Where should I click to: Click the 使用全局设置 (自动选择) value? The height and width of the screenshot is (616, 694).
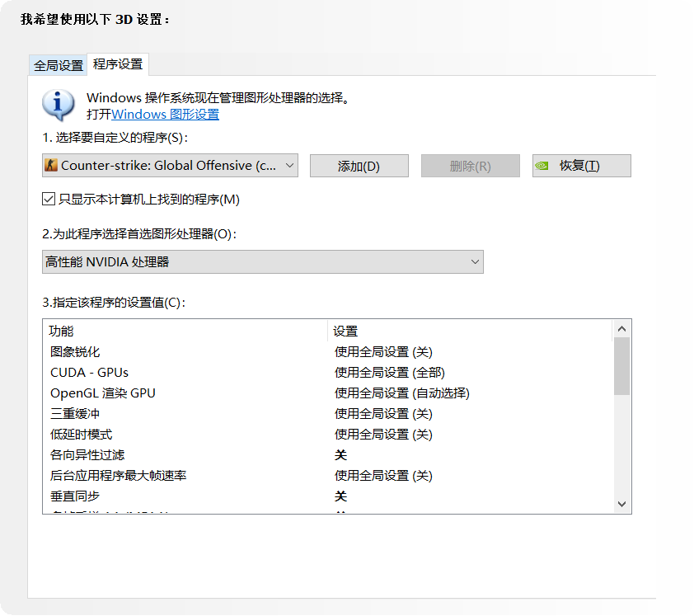click(x=402, y=393)
